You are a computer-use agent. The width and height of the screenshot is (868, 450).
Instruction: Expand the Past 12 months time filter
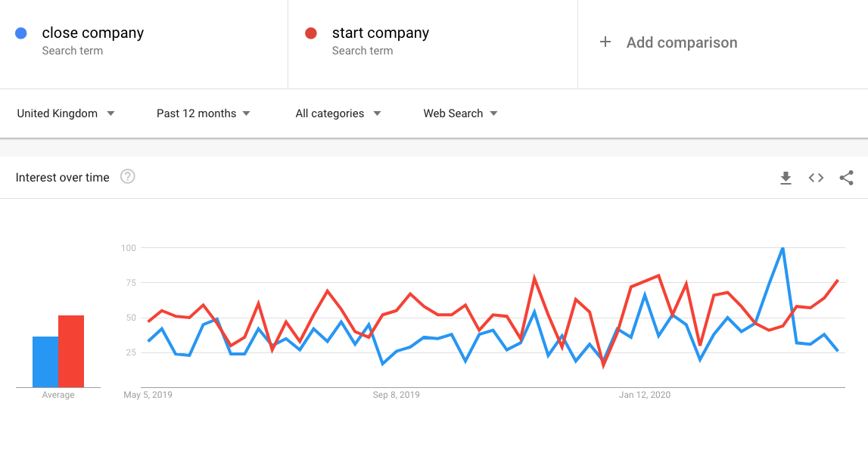point(203,113)
